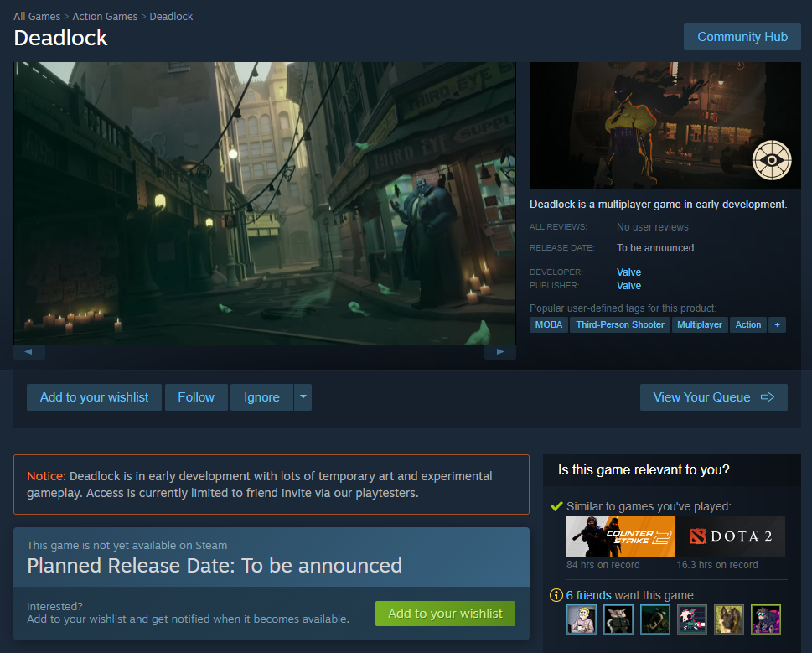Open the first friend avatar with blond cartoon

pos(582,619)
